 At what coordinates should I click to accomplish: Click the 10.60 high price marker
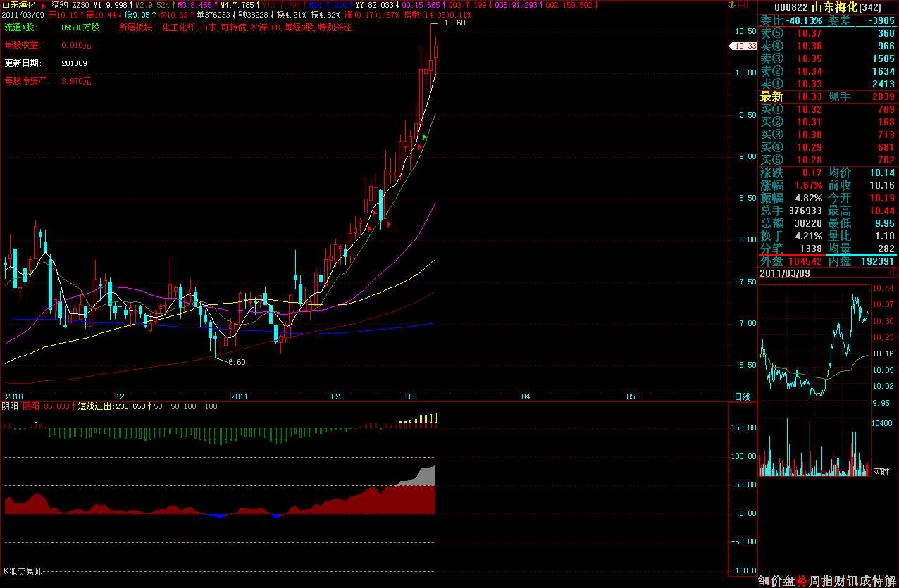(455, 23)
